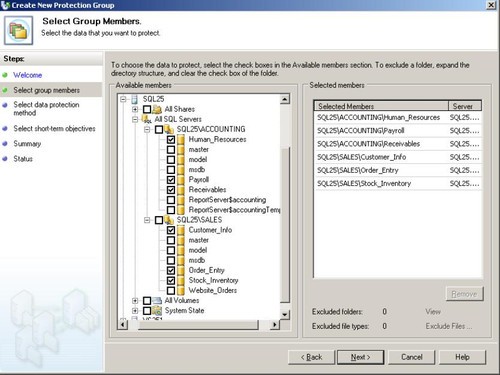Open 'Select short-term objectives' step

point(54,129)
